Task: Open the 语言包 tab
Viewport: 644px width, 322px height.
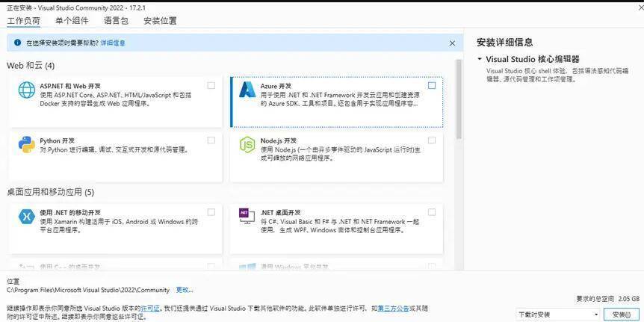Action: pyautogui.click(x=116, y=20)
